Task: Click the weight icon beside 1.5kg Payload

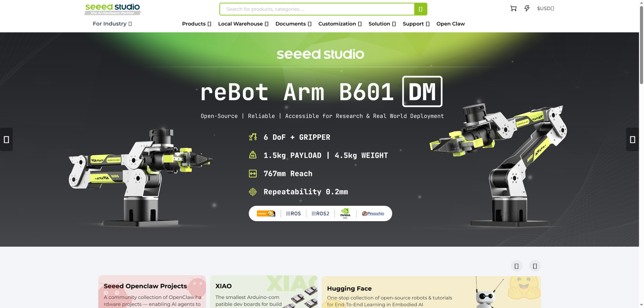Action: tap(253, 155)
